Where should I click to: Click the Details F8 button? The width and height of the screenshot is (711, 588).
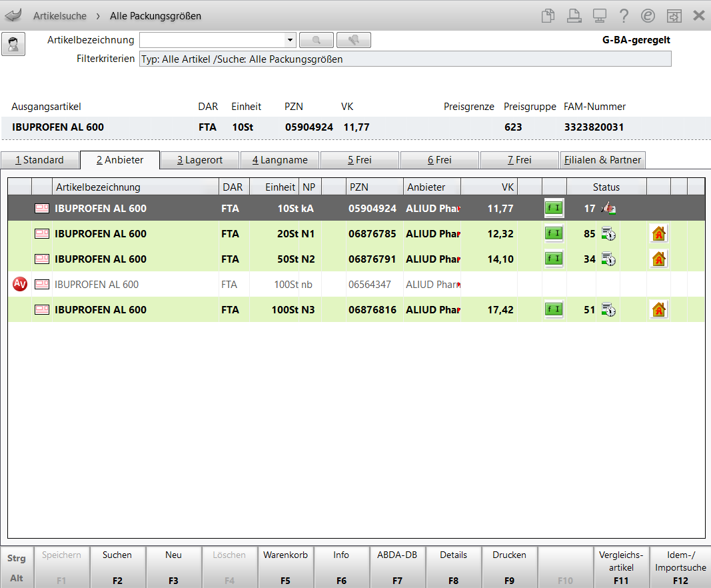coord(453,567)
